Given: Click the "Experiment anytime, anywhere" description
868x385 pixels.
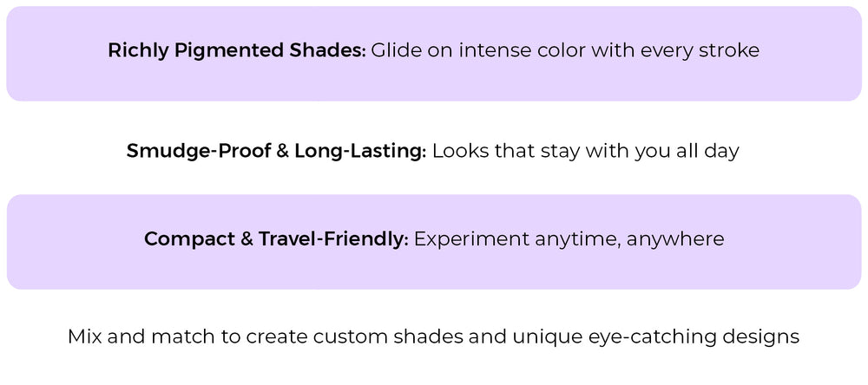Looking at the screenshot, I should point(569,238).
